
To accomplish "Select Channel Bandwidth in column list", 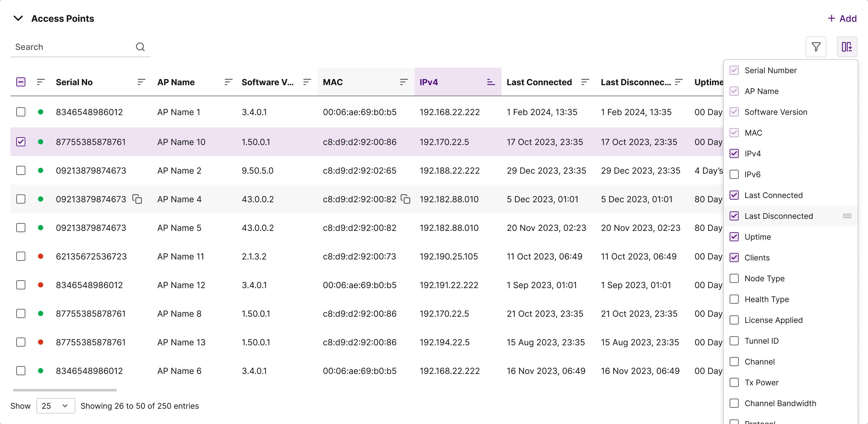I will click(x=734, y=404).
